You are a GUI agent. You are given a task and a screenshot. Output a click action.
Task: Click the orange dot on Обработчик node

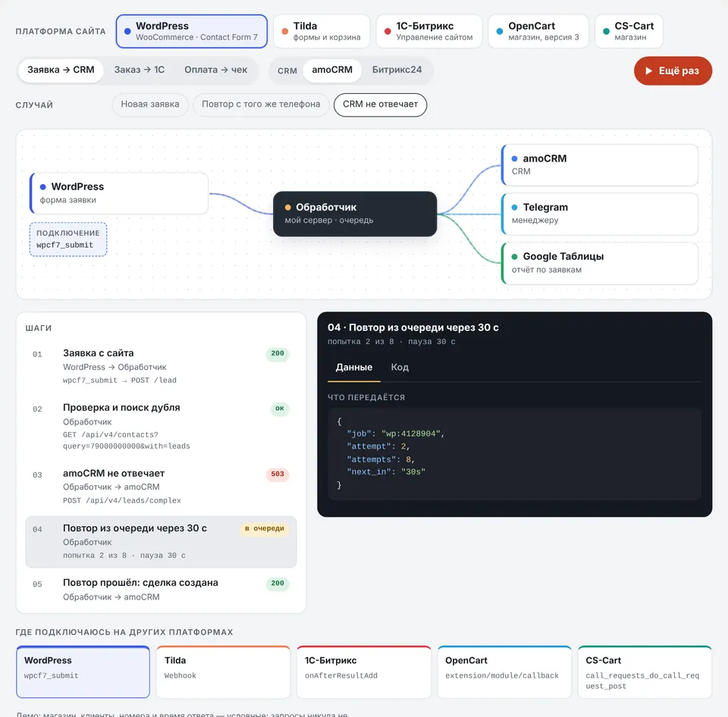[x=288, y=208]
